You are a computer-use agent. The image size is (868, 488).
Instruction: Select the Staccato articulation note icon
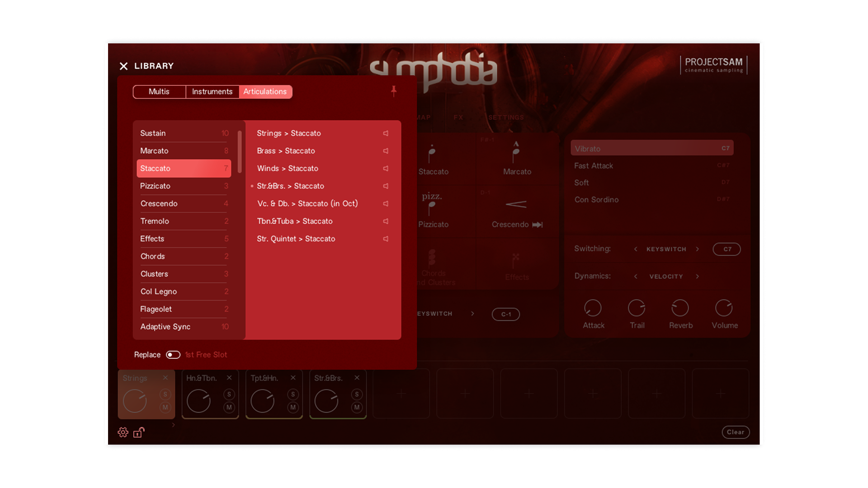pyautogui.click(x=432, y=154)
